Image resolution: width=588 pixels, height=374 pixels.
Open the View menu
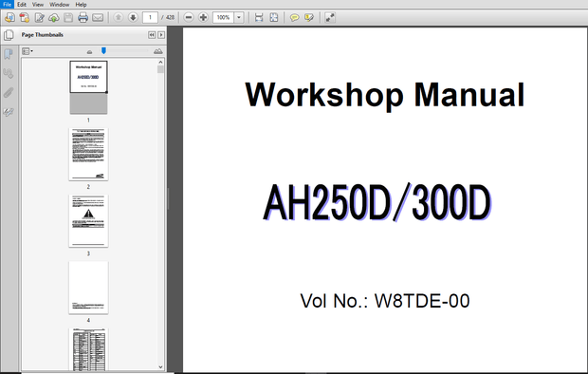(38, 5)
